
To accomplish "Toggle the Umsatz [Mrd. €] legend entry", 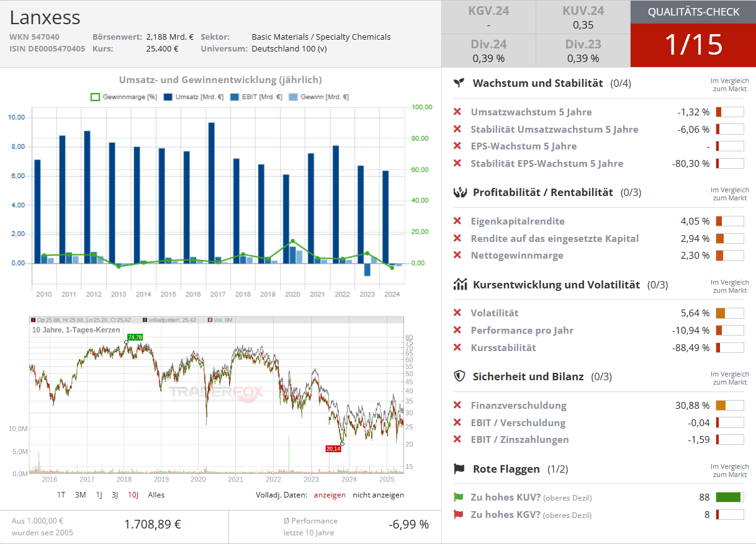I will (193, 97).
